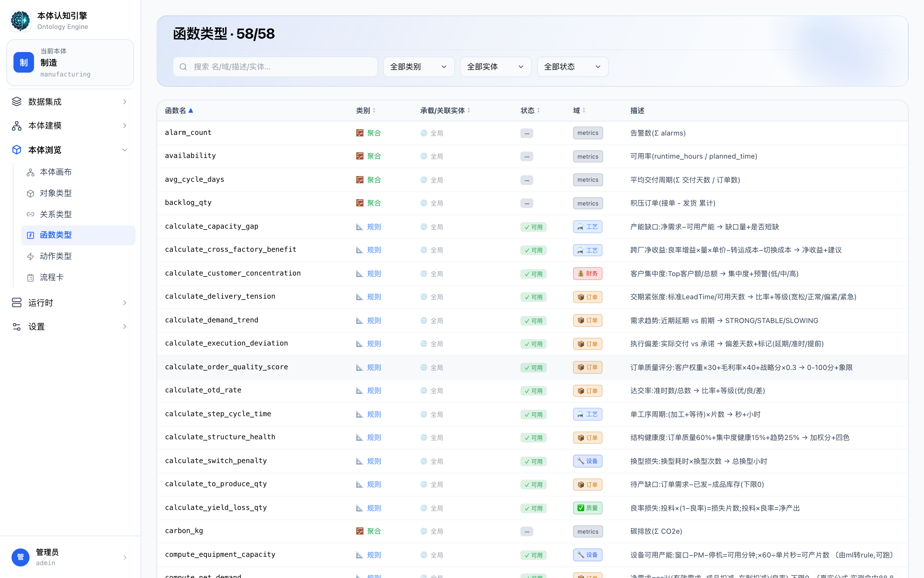Click the 规则 ruler icon for calculate_capacity_gap
Viewport: 924px width, 578px height.
tap(360, 227)
